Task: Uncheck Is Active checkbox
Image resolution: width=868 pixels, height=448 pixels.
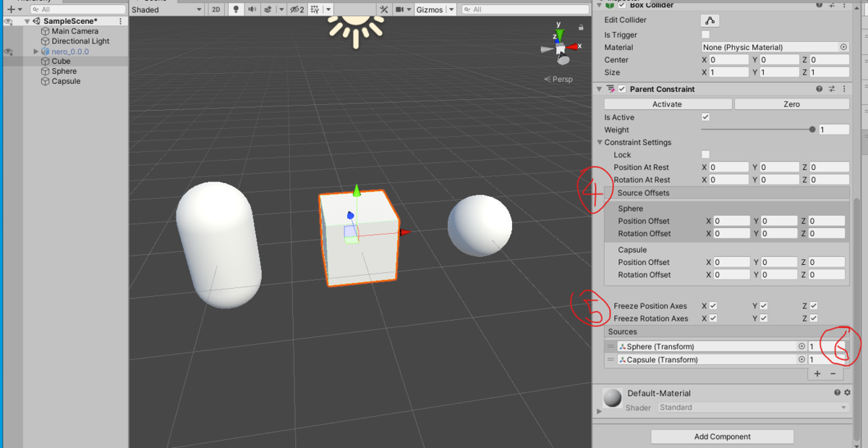Action: [706, 117]
